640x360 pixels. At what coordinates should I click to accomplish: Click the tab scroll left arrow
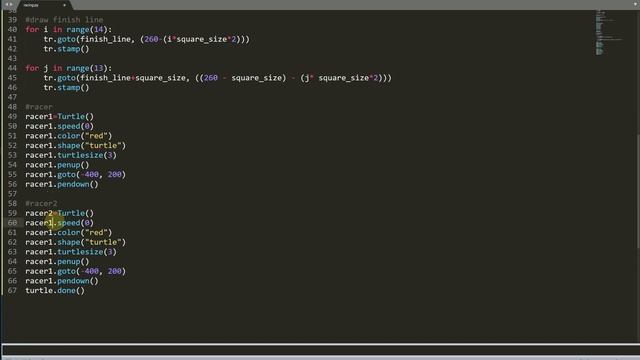click(7, 4)
